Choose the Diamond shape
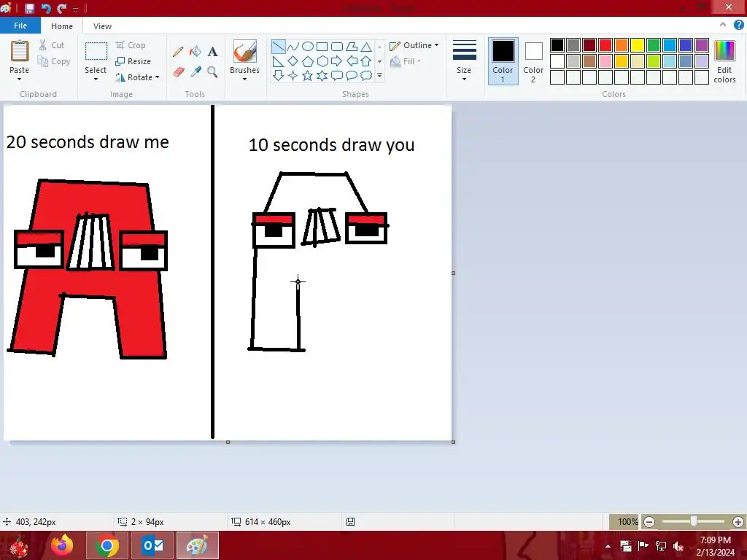Image resolution: width=747 pixels, height=560 pixels. coord(293,61)
